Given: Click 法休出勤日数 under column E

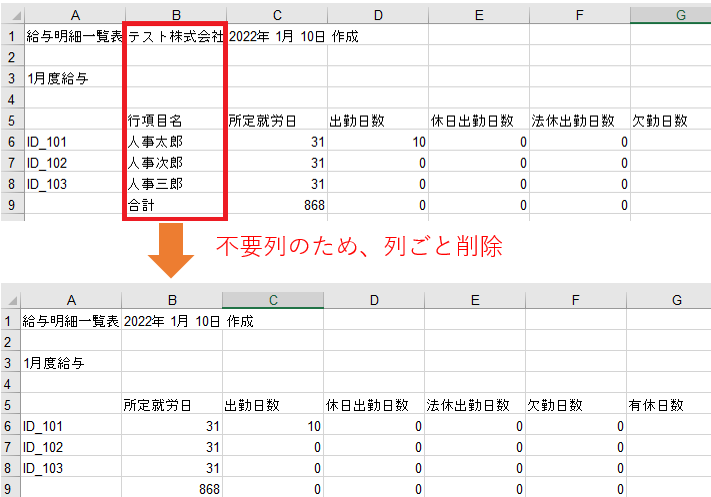Looking at the screenshot, I should [x=475, y=405].
